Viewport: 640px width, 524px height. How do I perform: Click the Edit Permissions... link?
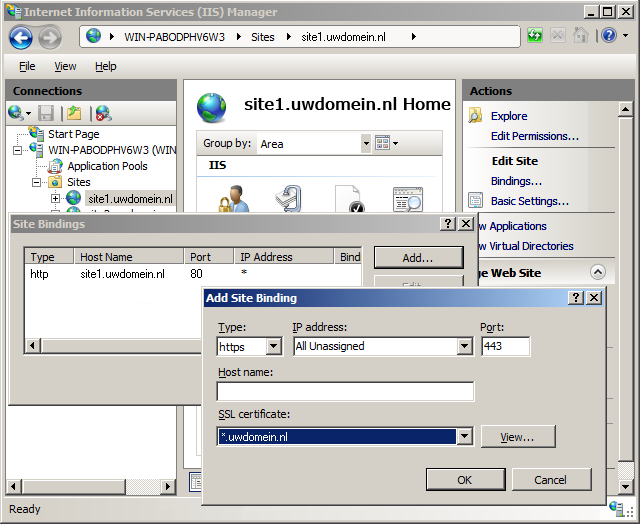pos(535,136)
